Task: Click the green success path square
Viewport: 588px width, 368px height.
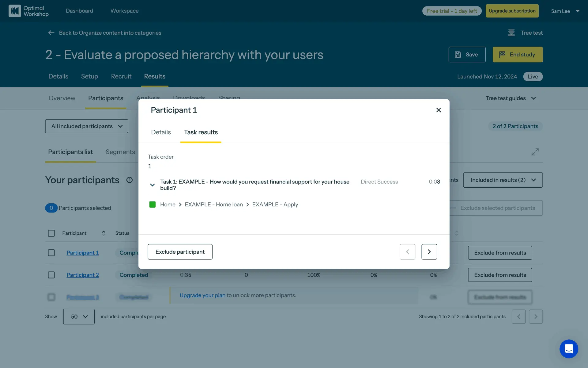Action: coord(152,205)
